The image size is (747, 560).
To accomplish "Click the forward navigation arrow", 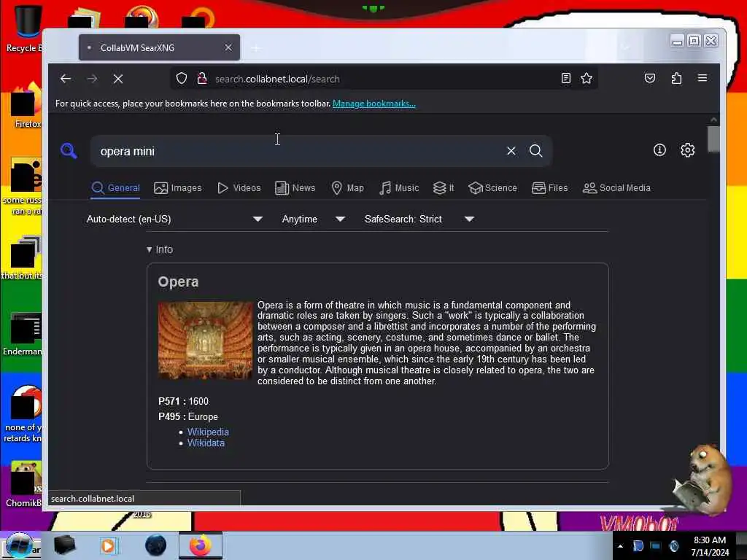I will [x=92, y=79].
